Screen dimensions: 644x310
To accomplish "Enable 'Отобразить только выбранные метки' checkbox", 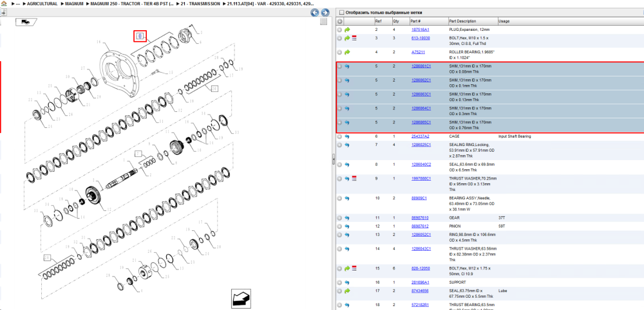I will [342, 13].
